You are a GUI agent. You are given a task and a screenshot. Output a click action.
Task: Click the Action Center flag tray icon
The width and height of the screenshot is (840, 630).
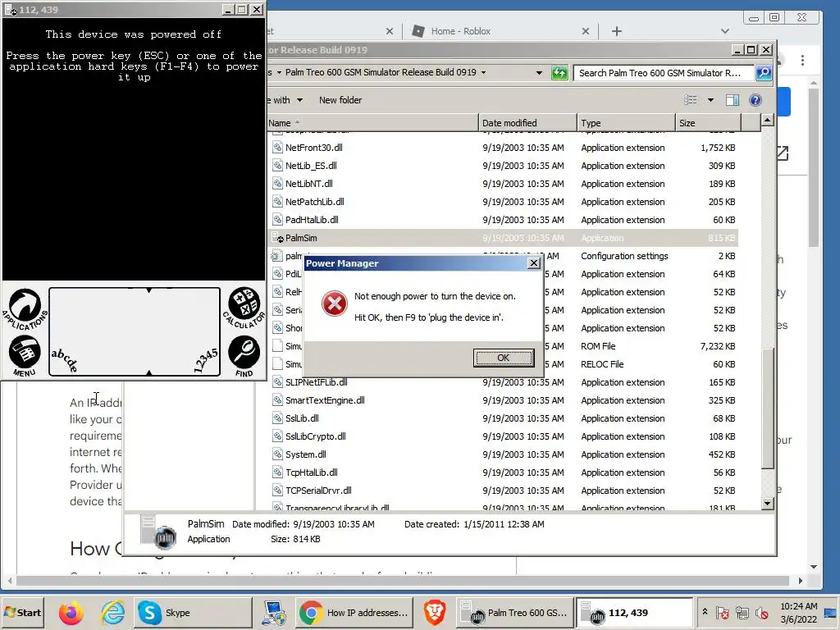click(723, 612)
